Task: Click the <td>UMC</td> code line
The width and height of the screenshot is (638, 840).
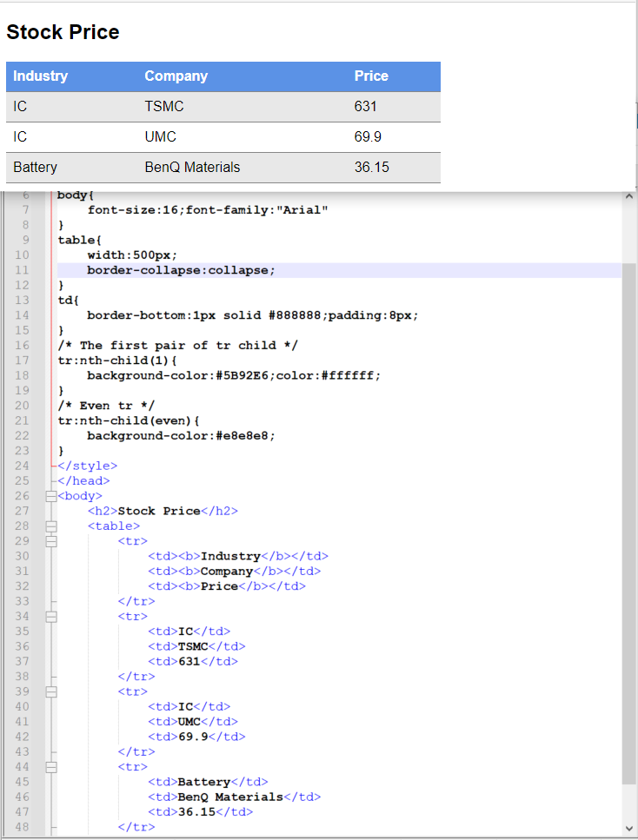Action: (193, 722)
